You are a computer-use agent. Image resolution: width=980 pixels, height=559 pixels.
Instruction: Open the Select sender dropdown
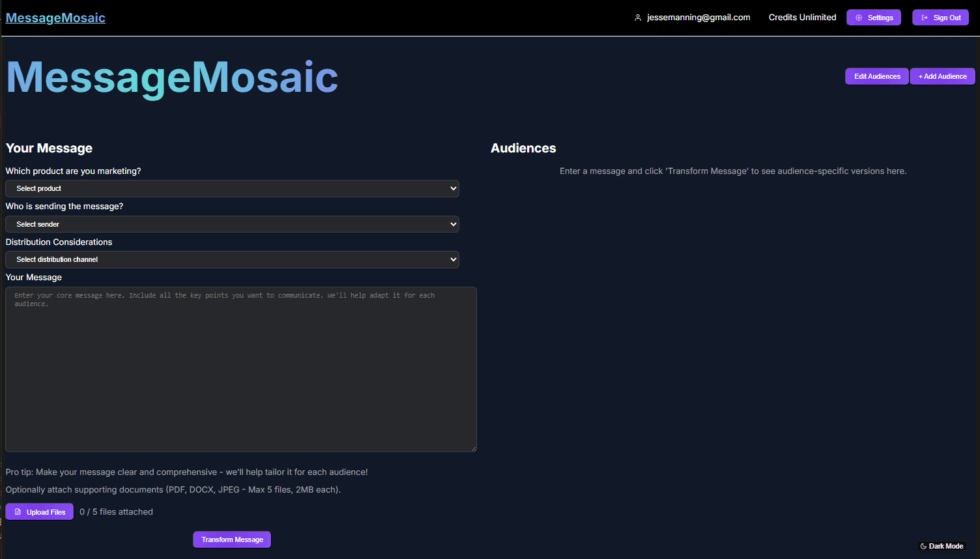click(x=231, y=223)
